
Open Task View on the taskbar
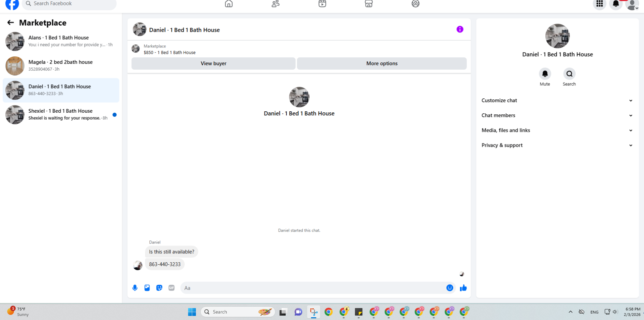(x=283, y=312)
